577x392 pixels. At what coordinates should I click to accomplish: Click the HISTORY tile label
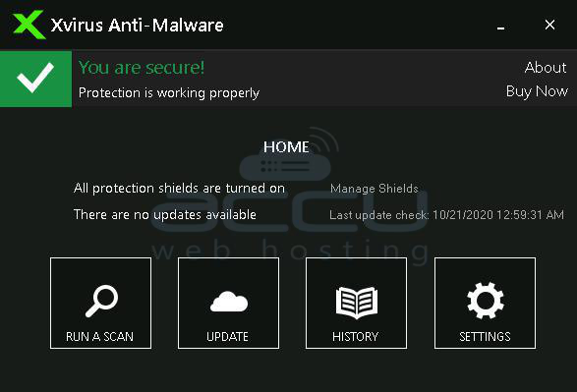[x=355, y=336]
